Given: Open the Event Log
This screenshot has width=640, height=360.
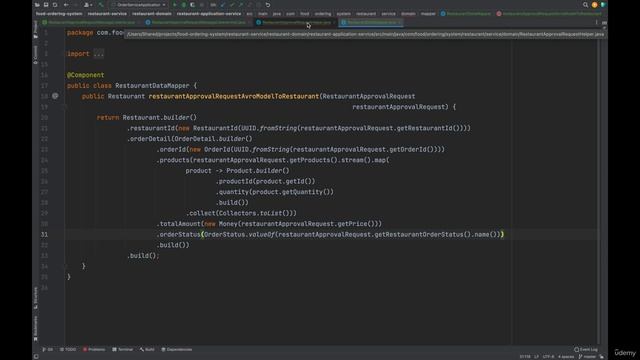Looking at the screenshot, I should [586, 349].
